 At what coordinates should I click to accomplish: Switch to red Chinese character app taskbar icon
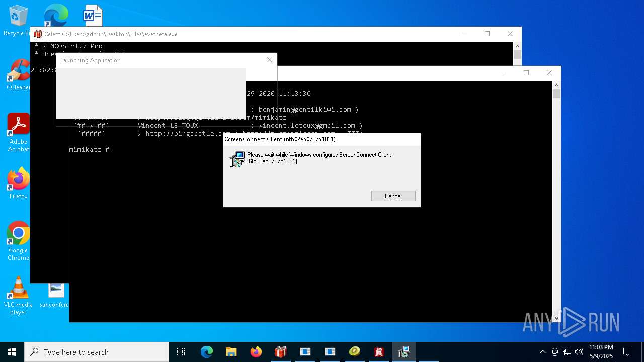click(x=379, y=352)
